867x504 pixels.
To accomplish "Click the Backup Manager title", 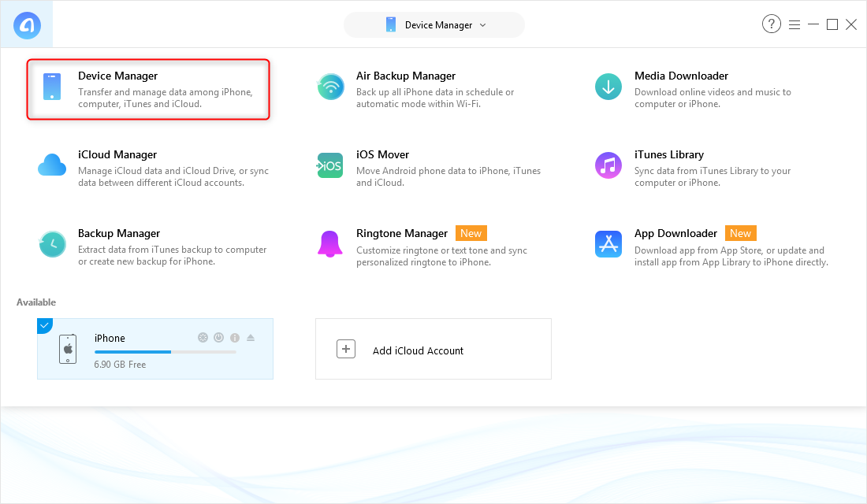I will (119, 233).
